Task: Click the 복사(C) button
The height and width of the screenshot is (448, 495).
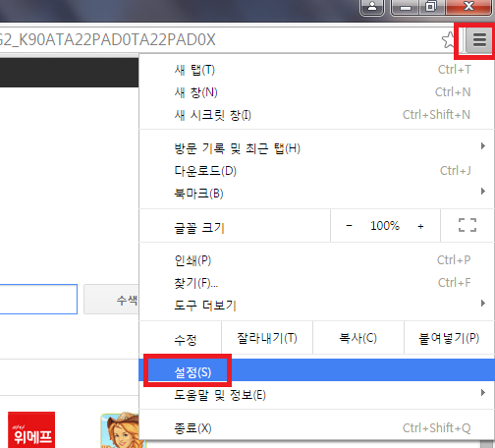Action: click(x=358, y=338)
